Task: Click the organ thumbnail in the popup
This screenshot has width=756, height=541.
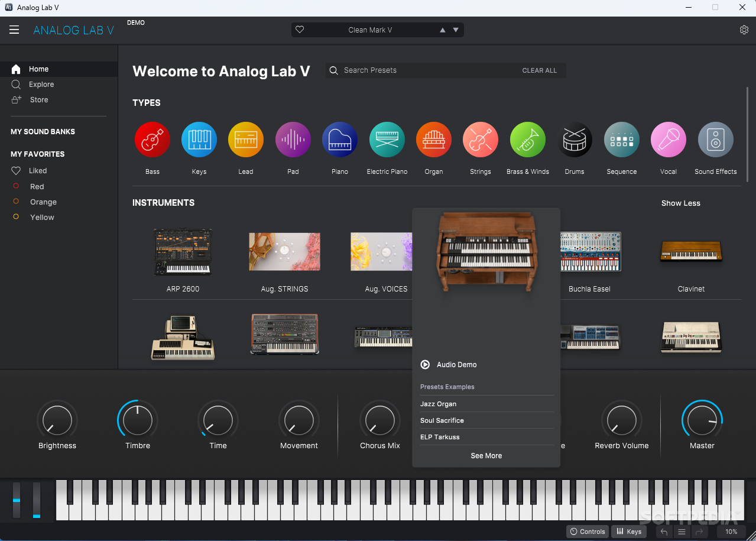Action: coord(486,252)
